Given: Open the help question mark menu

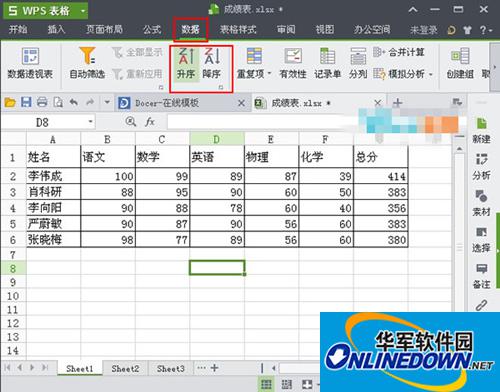Looking at the screenshot, I should coord(485,30).
